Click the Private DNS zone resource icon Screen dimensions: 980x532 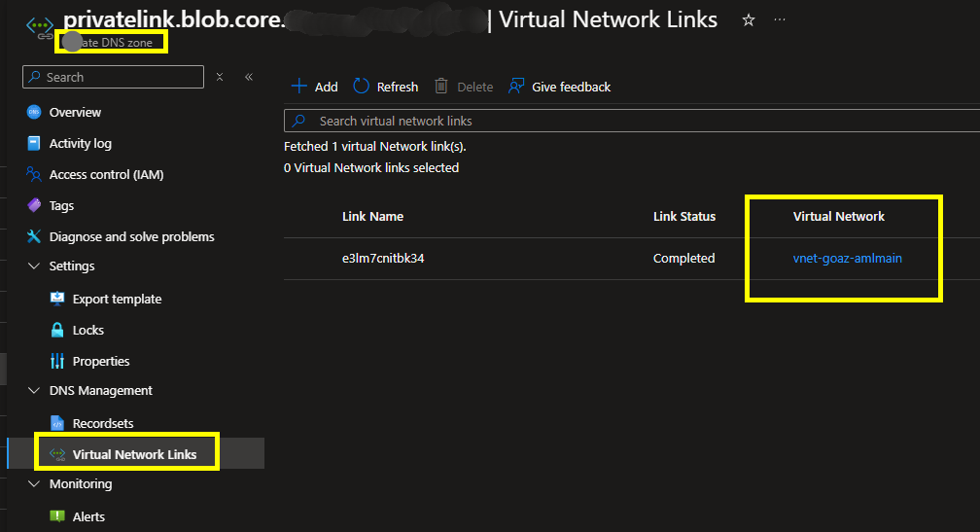point(40,27)
